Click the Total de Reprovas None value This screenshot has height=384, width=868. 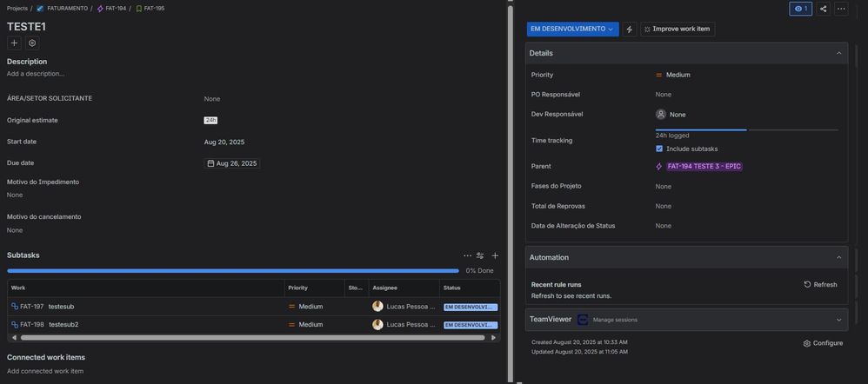pyautogui.click(x=664, y=207)
